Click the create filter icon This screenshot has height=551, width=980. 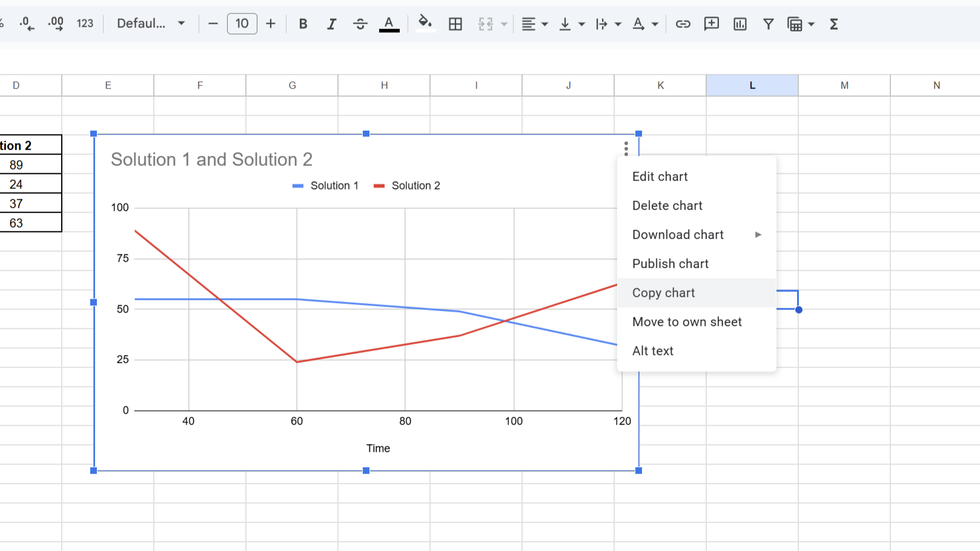click(768, 24)
